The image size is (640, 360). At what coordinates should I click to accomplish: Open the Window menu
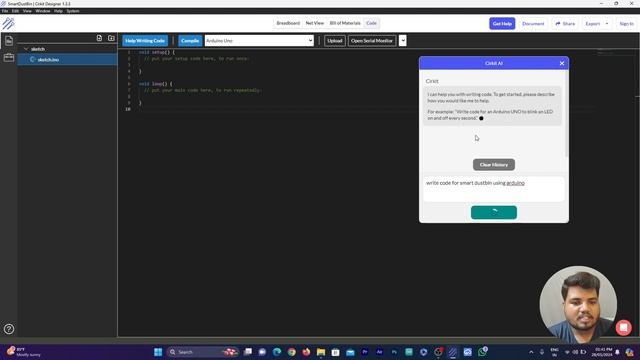pos(42,11)
